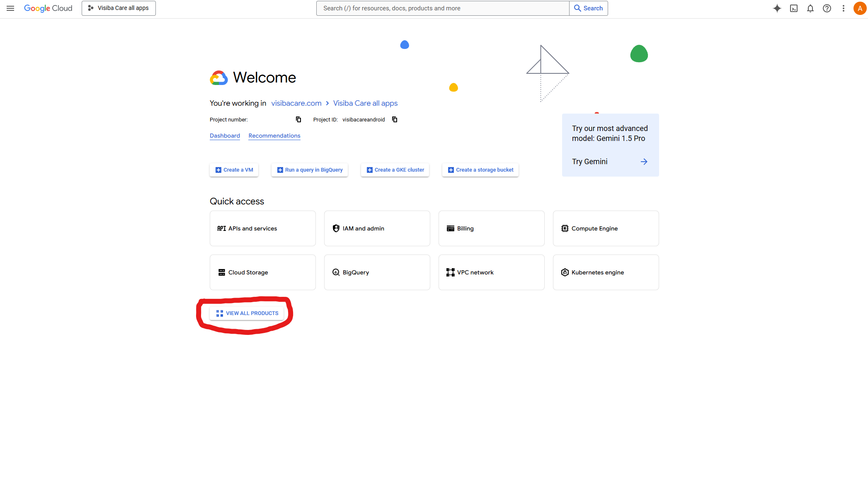Open APIs and services quick access card
This screenshot has width=868, height=485.
click(x=263, y=228)
